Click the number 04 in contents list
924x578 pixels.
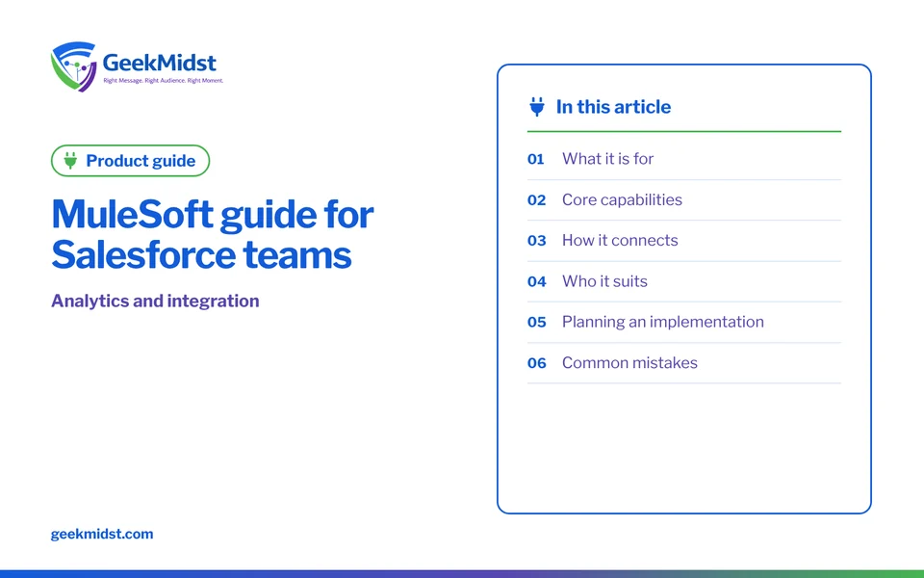point(537,281)
